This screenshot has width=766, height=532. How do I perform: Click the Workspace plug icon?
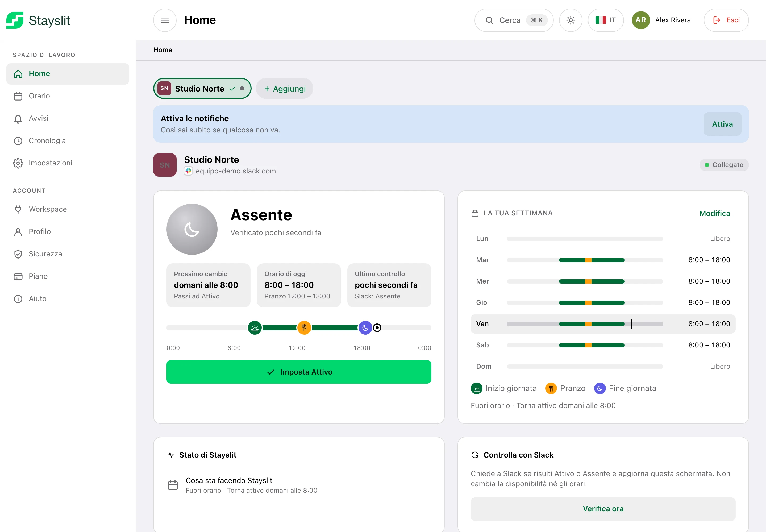(x=18, y=209)
